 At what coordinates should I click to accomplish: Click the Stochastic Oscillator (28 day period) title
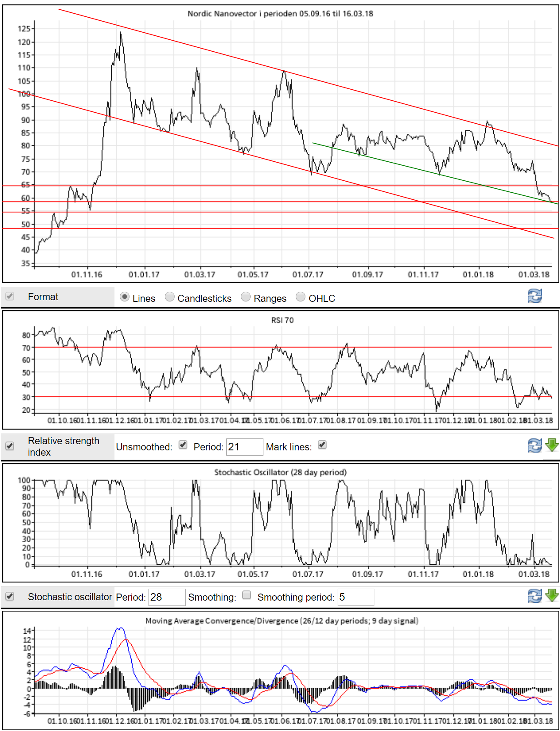tap(281, 472)
